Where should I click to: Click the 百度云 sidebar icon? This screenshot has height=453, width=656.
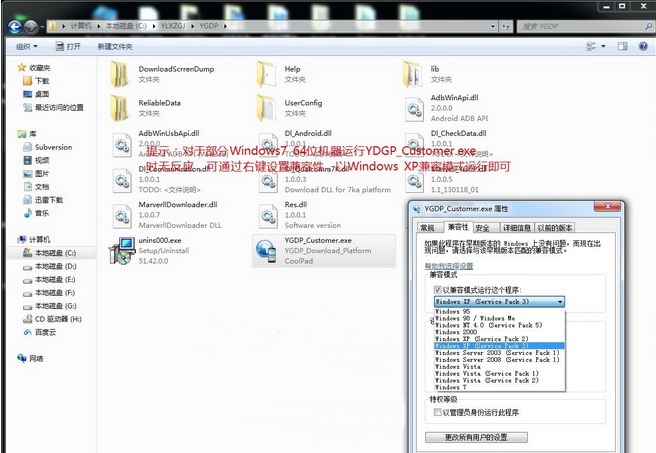click(28, 332)
